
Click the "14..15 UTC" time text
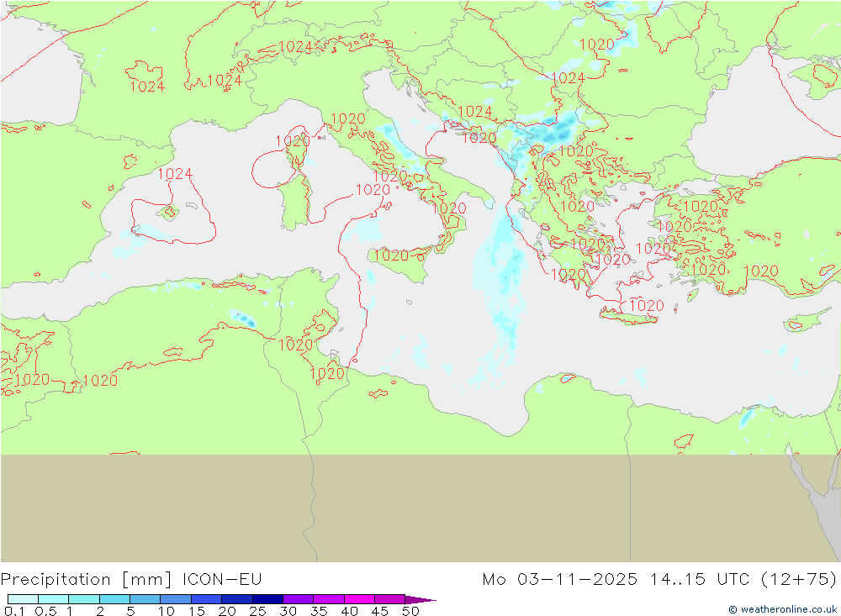tap(700, 579)
